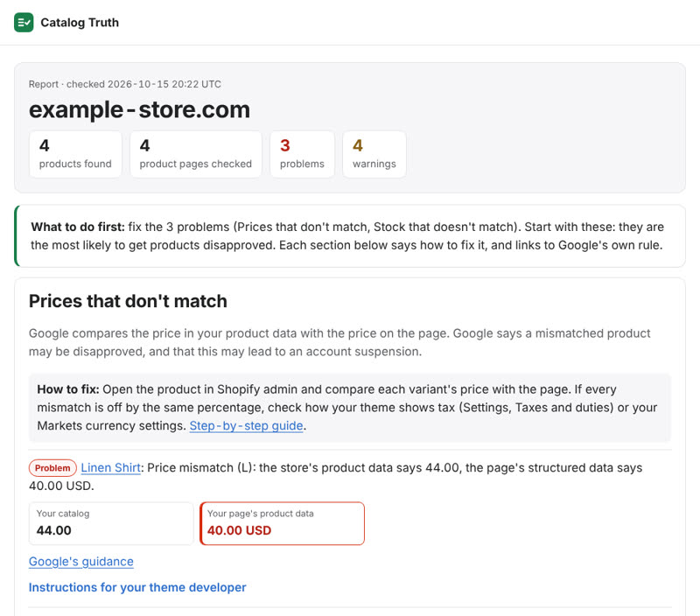Click the What to do first label

point(78,227)
